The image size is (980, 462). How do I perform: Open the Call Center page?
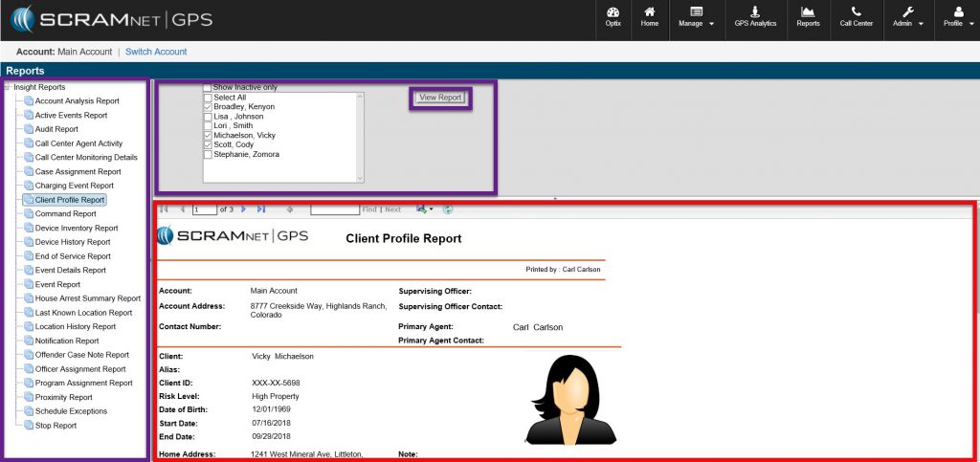pyautogui.click(x=856, y=16)
